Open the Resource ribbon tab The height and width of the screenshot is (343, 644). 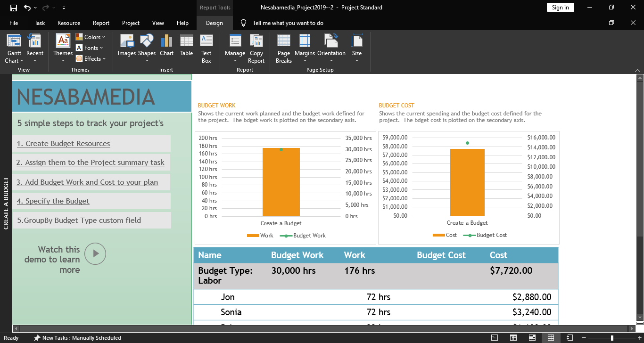coord(69,23)
